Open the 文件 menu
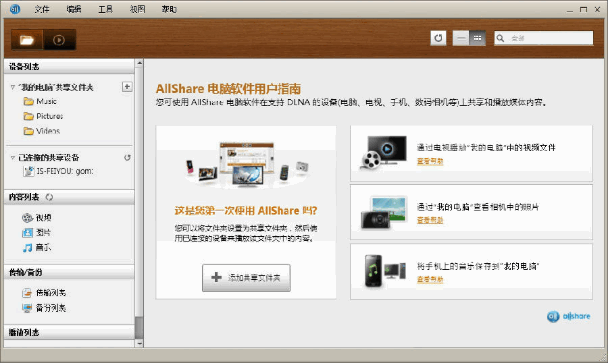608x363 pixels. [41, 9]
